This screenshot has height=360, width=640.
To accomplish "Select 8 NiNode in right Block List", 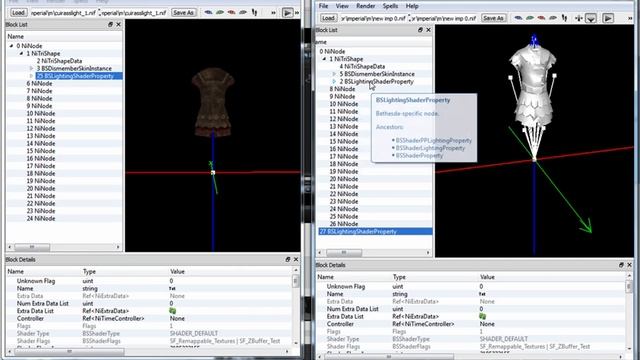I will click(342, 89).
